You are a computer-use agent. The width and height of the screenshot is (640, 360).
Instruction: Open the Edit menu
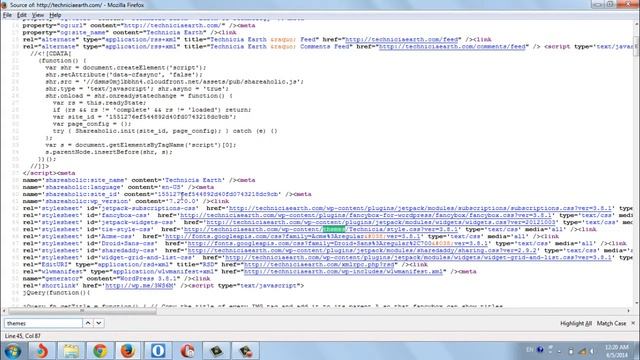click(x=22, y=15)
